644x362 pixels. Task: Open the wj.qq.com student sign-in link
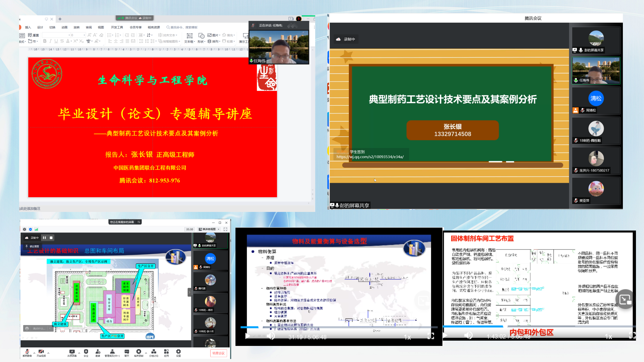click(x=370, y=157)
